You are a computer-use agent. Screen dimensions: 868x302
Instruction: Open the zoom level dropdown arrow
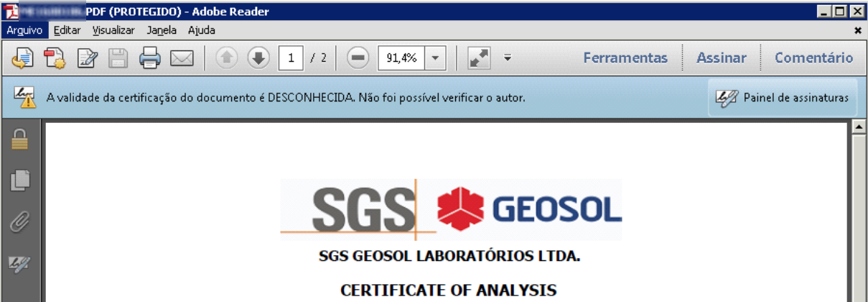click(x=436, y=58)
